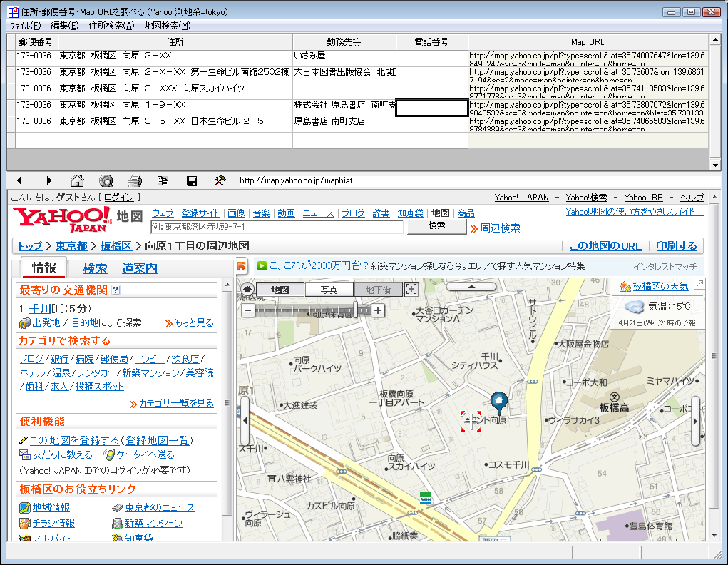The image size is (728, 565).
Task: Open the ファイル(F) menu
Action: [26, 26]
